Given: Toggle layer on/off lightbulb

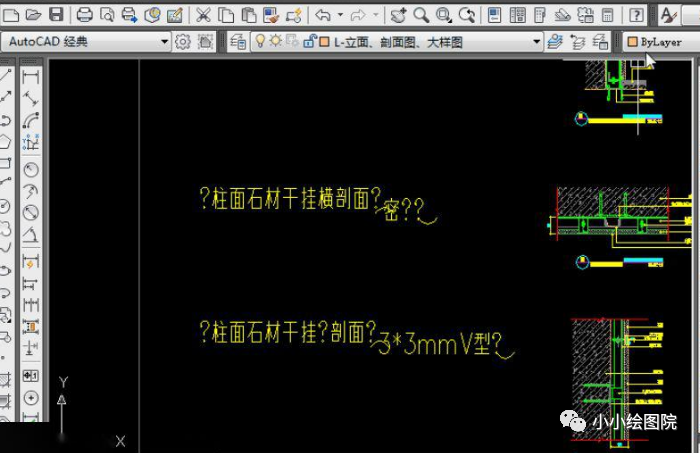Looking at the screenshot, I should pyautogui.click(x=260, y=42).
